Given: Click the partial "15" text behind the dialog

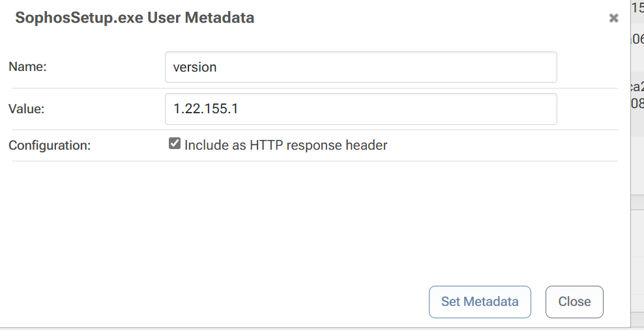Looking at the screenshot, I should pyautogui.click(x=638, y=7).
